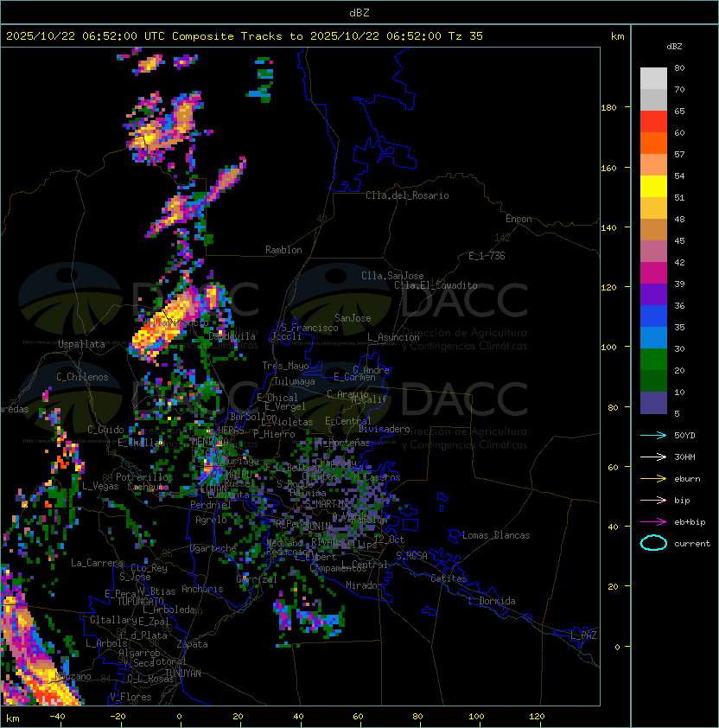Click the 'Ramblon' map label
The width and height of the screenshot is (719, 728).
click(283, 250)
